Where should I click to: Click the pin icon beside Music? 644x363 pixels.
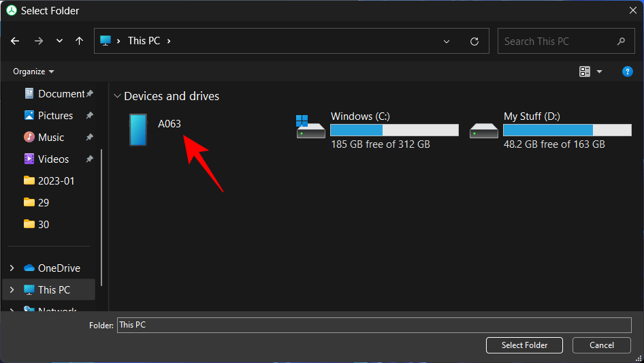(90, 137)
